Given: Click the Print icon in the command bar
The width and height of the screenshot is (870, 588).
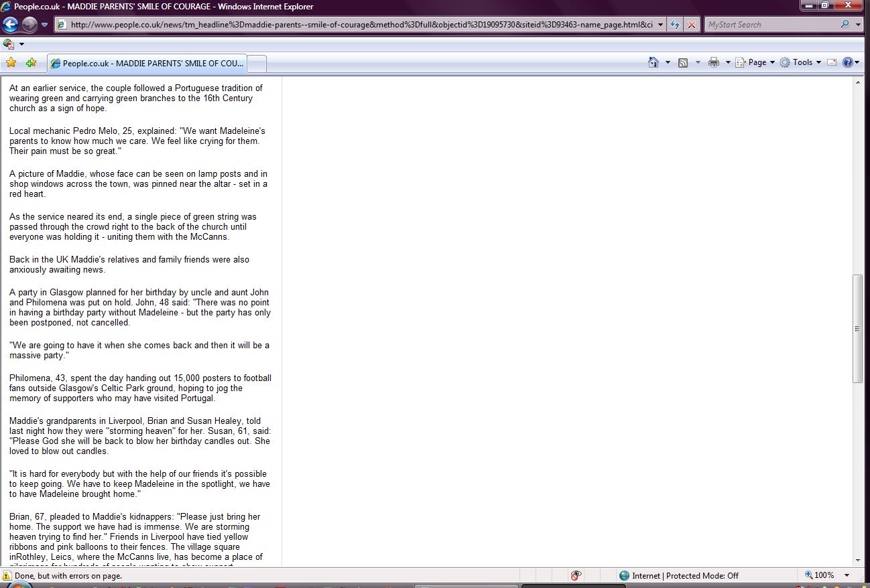Looking at the screenshot, I should point(713,62).
